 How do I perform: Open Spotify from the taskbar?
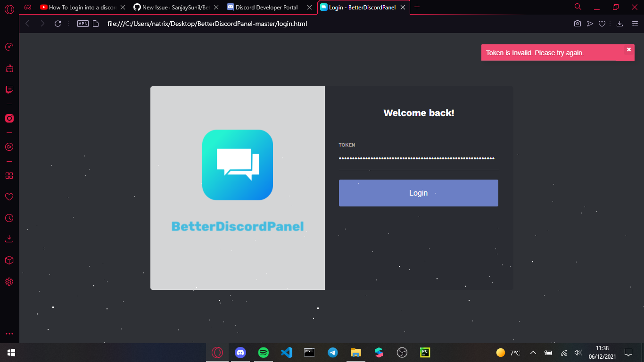point(264,353)
